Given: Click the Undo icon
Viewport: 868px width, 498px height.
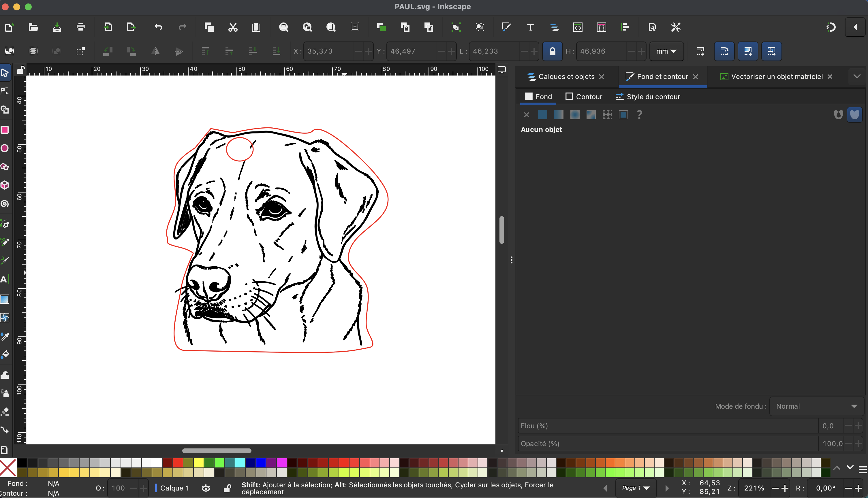Looking at the screenshot, I should click(158, 27).
